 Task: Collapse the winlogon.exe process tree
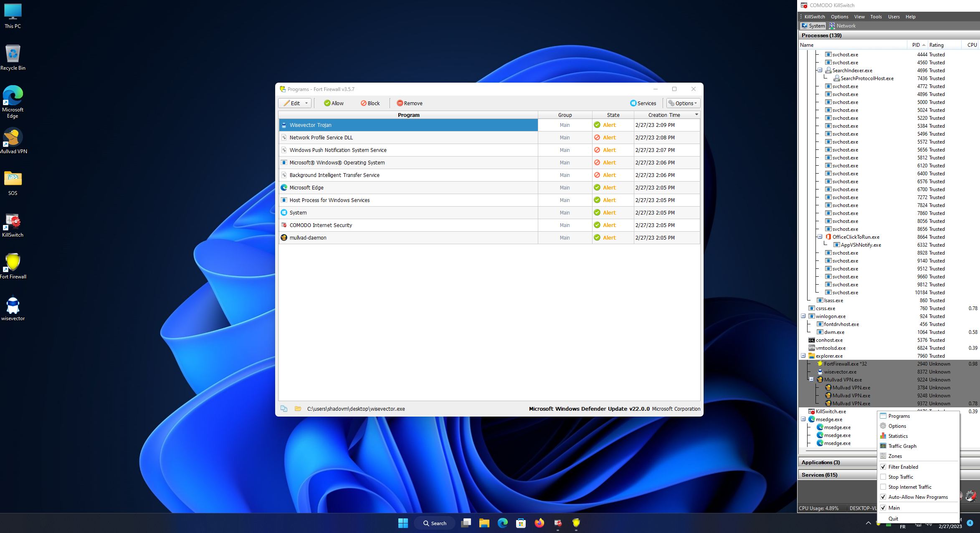(x=803, y=316)
